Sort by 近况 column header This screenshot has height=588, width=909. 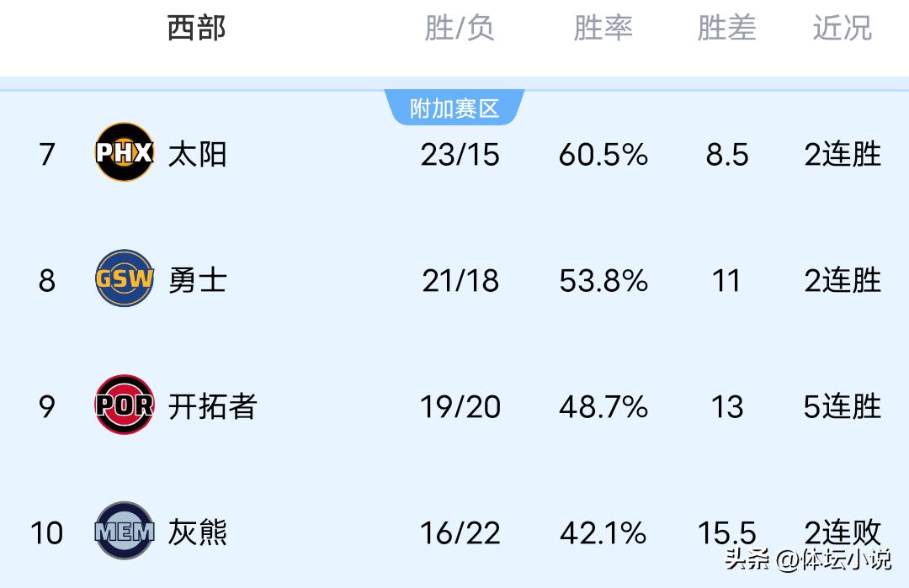pos(842,29)
